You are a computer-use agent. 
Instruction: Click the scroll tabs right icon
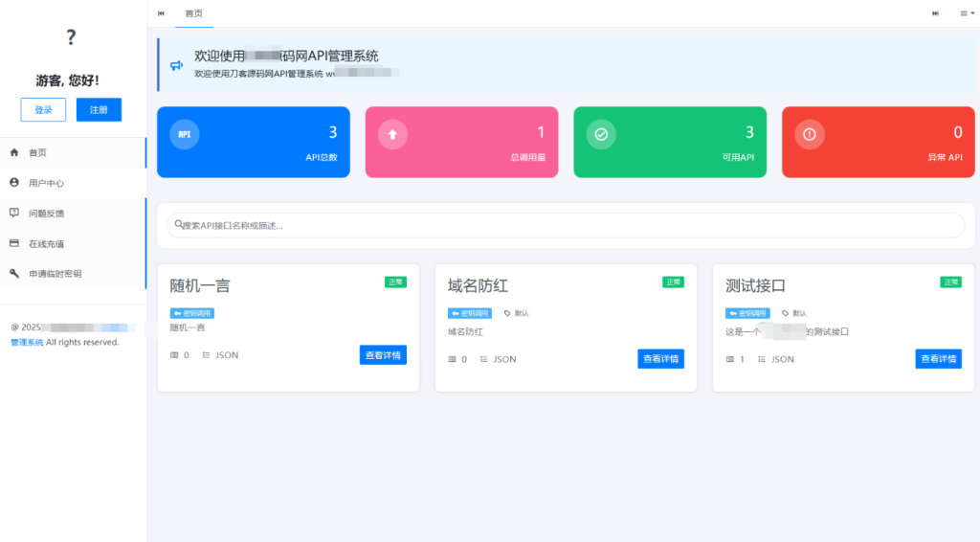[936, 13]
